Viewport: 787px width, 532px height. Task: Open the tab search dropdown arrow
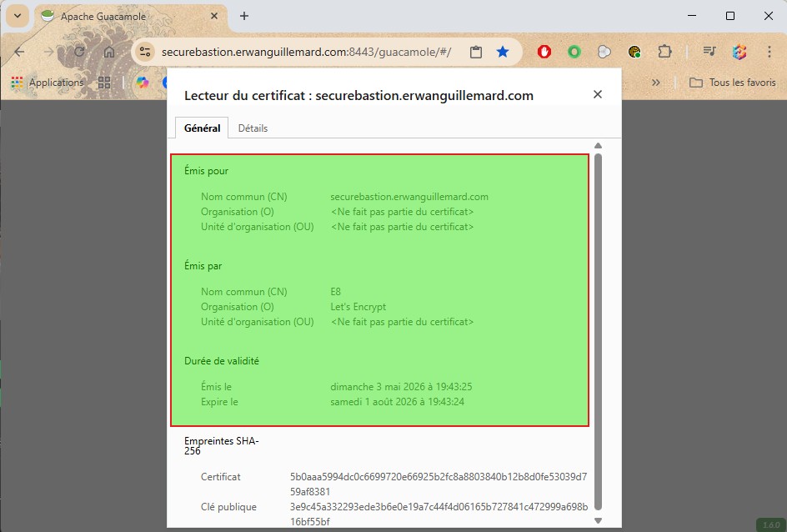[x=18, y=16]
